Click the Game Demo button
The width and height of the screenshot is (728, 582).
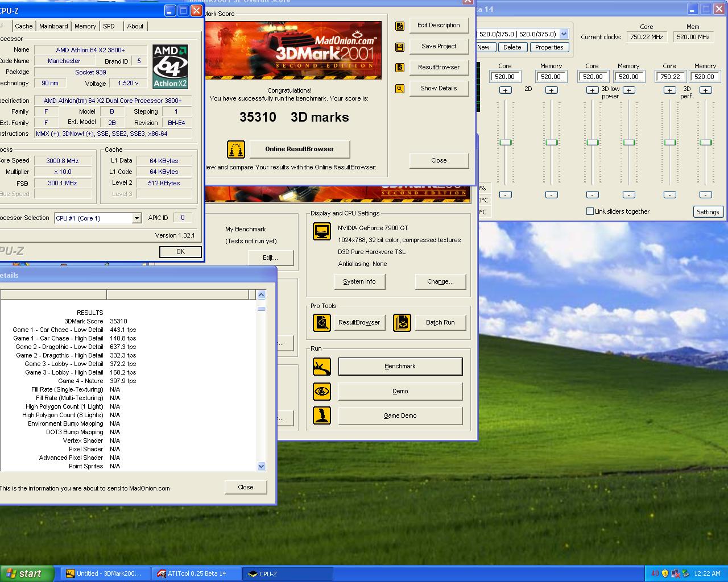coord(400,416)
